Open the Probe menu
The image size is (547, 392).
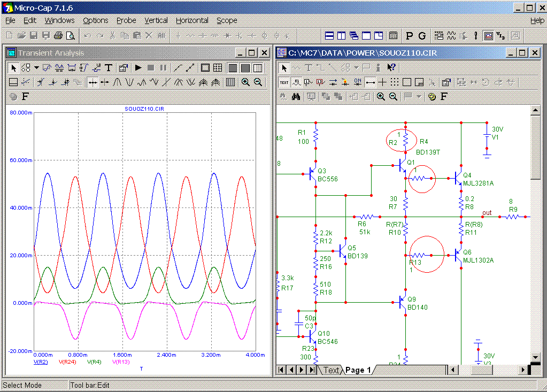(x=126, y=20)
